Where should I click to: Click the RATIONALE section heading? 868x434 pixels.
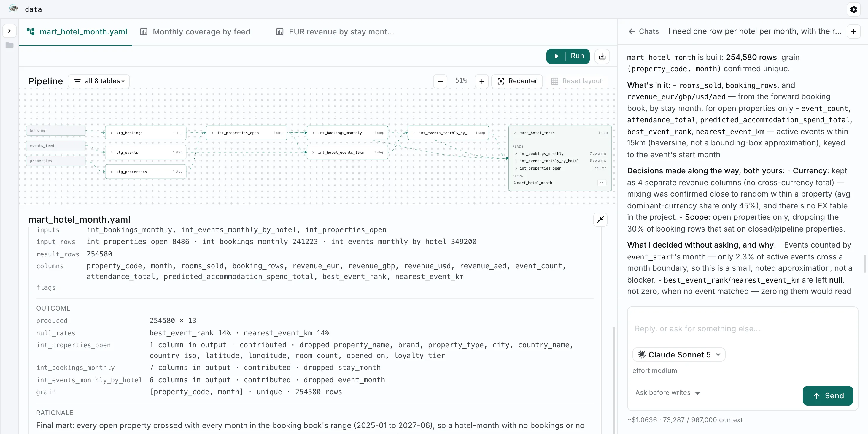pyautogui.click(x=55, y=413)
